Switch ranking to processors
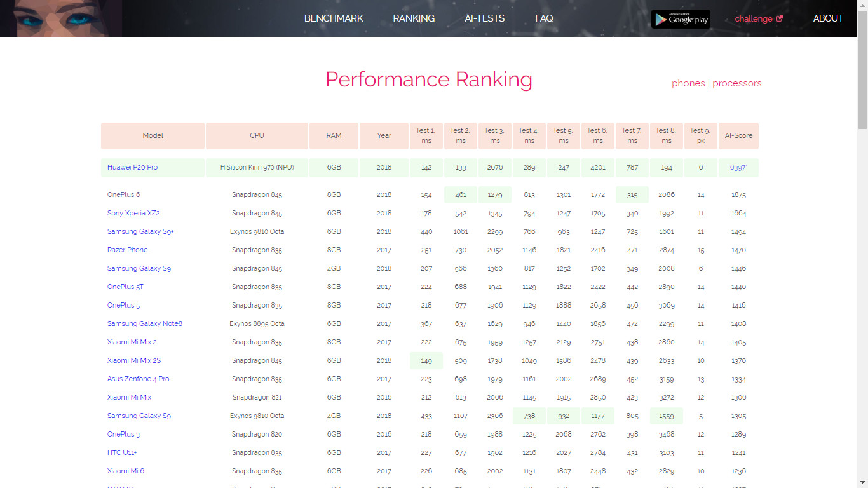This screenshot has width=868, height=488. (x=736, y=83)
